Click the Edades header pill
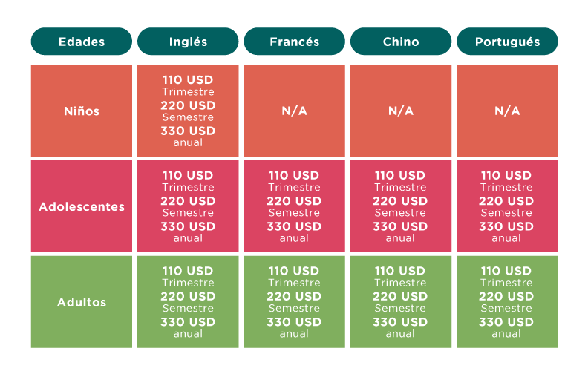The height and width of the screenshot is (374, 588). tap(82, 42)
